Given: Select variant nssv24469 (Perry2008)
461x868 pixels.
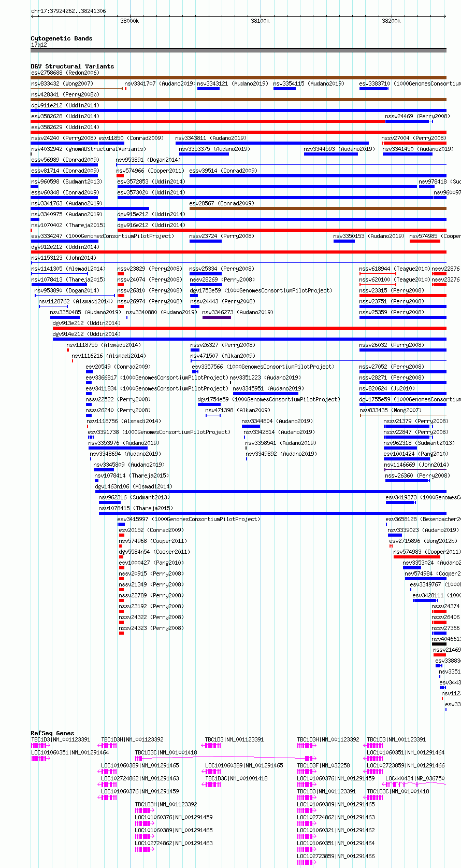Looking at the screenshot, I should coord(417,116).
